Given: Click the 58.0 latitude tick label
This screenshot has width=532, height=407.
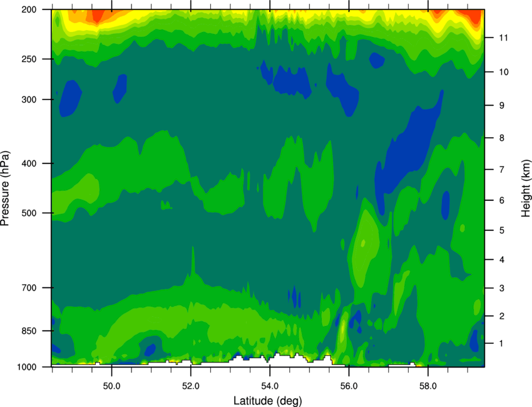Looking at the screenshot, I should [428, 386].
